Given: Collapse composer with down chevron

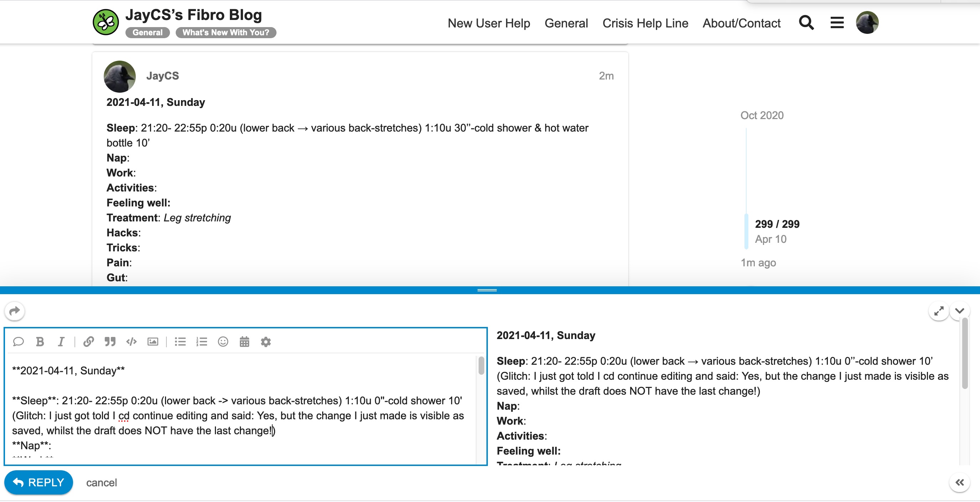Looking at the screenshot, I should (x=959, y=311).
